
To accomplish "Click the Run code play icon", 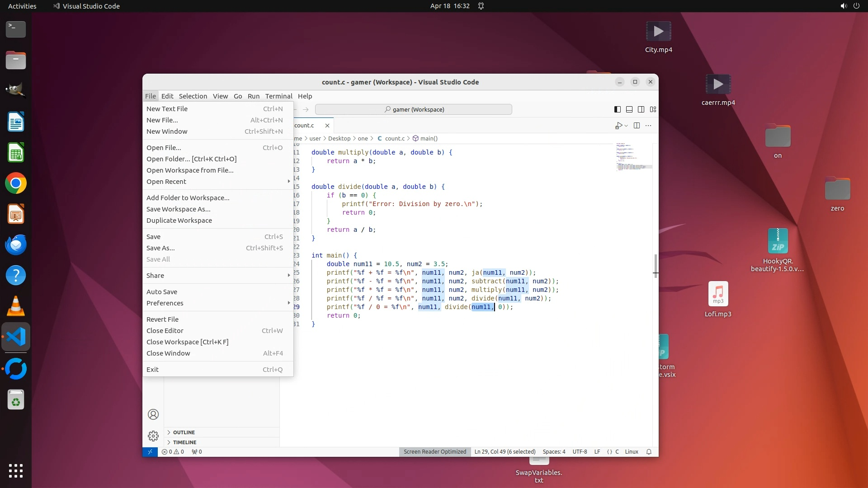I will click(618, 126).
